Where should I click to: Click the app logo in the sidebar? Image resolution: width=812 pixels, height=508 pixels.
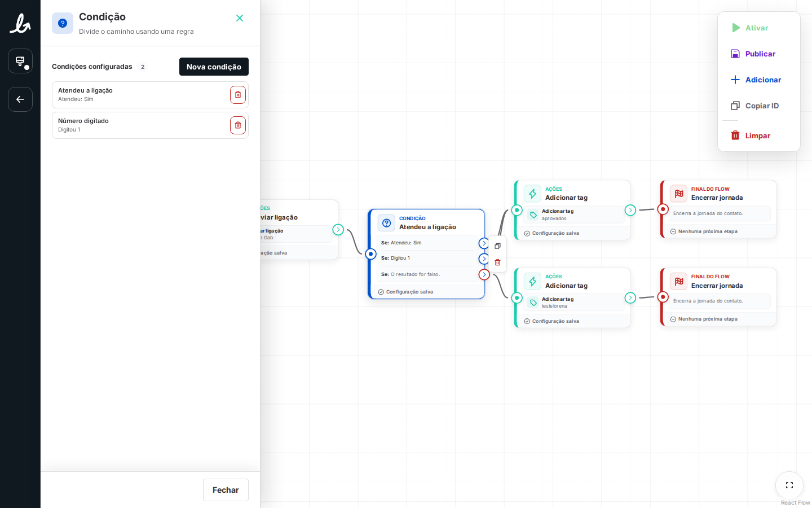coord(20,24)
